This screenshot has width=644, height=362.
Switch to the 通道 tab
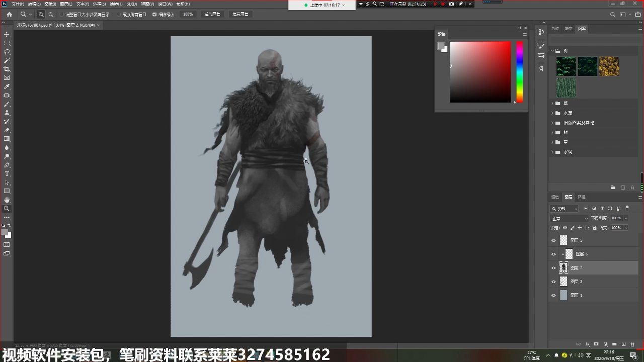pos(555,197)
